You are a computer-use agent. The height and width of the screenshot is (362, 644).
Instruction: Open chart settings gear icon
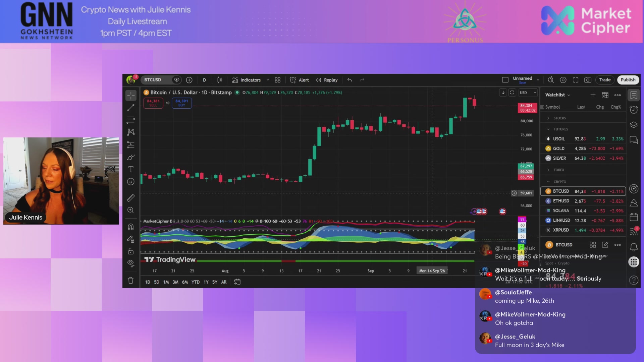563,80
